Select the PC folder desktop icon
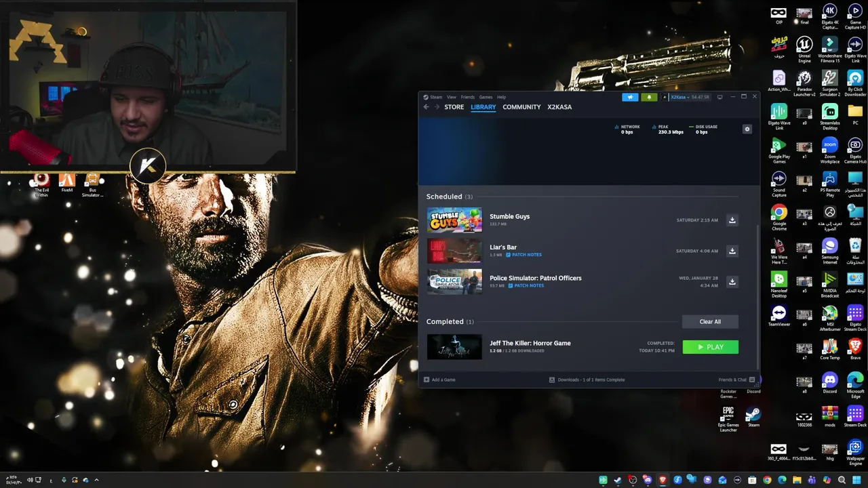The width and height of the screenshot is (868, 488). point(855,114)
